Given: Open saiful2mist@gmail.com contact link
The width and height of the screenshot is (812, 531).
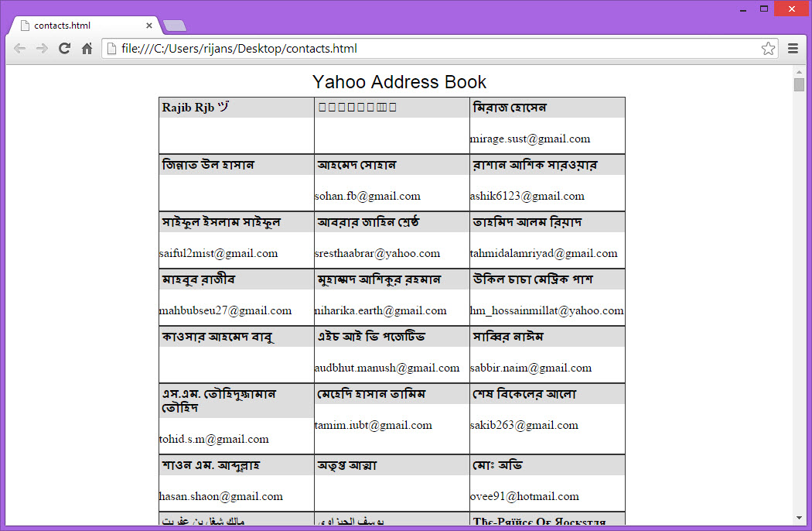Looking at the screenshot, I should pyautogui.click(x=218, y=253).
